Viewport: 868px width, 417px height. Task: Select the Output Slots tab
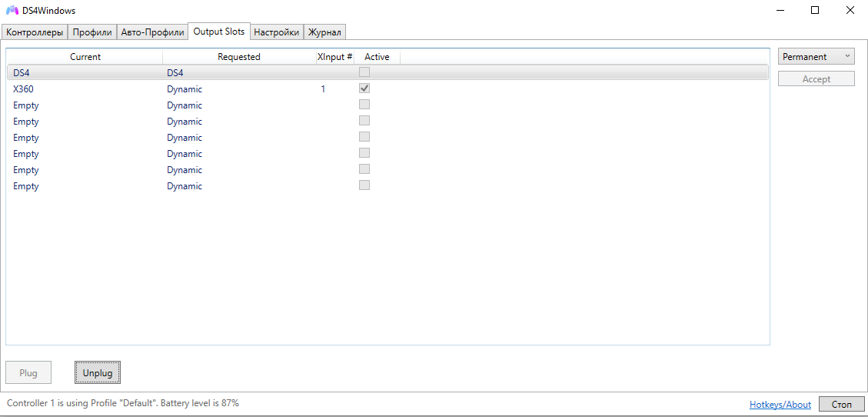pyautogui.click(x=218, y=31)
